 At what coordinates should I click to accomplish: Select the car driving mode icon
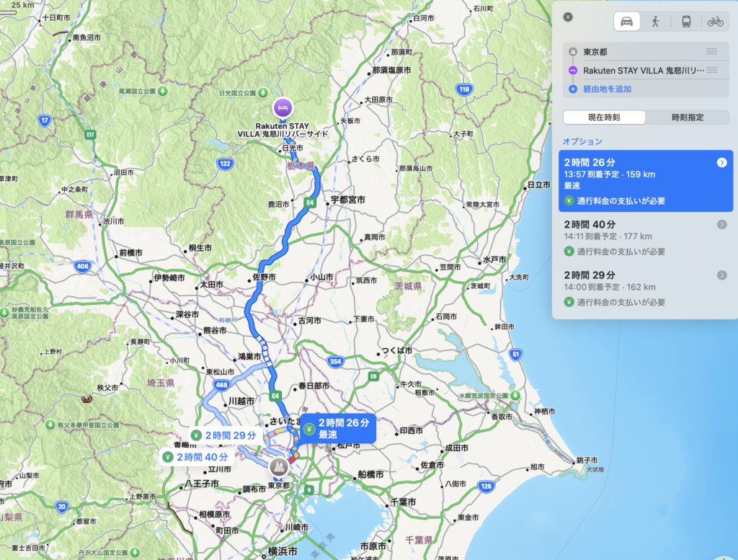tap(626, 22)
